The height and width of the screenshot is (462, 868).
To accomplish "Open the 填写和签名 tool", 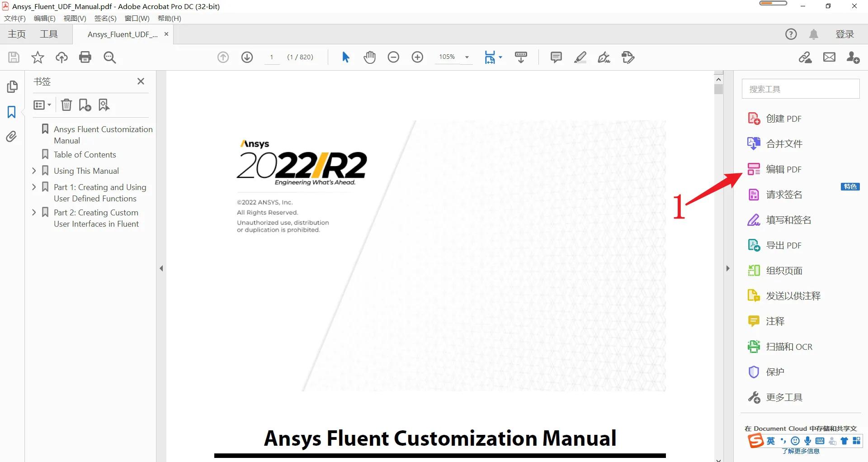I will (x=779, y=220).
